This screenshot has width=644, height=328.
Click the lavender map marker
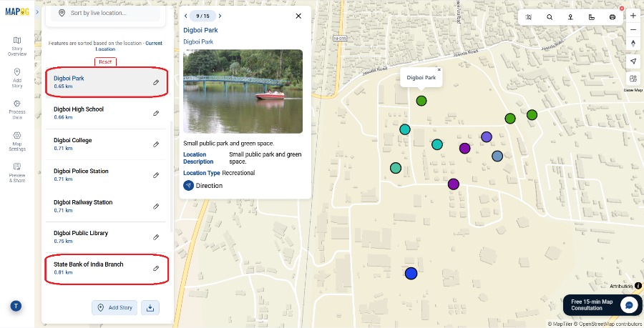[x=487, y=137]
